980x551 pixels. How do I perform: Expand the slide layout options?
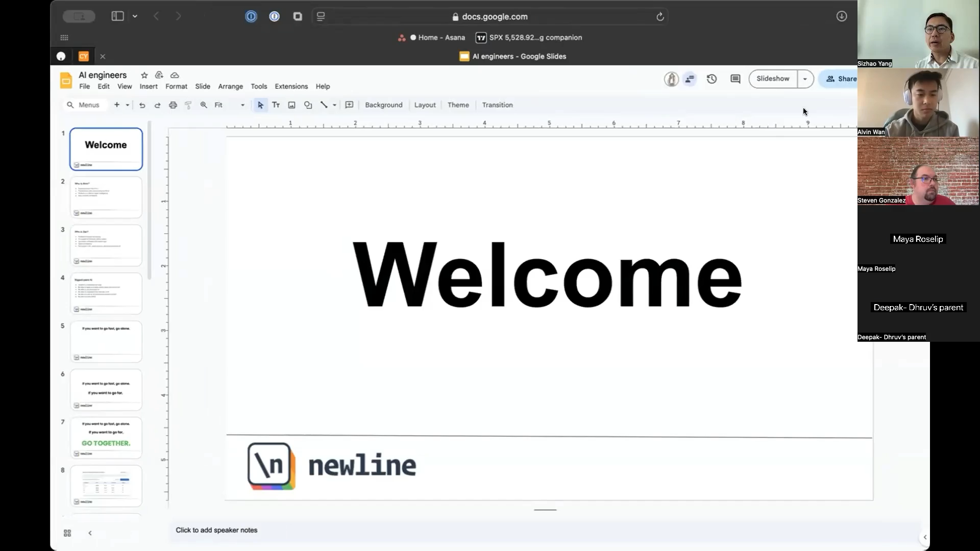point(425,105)
